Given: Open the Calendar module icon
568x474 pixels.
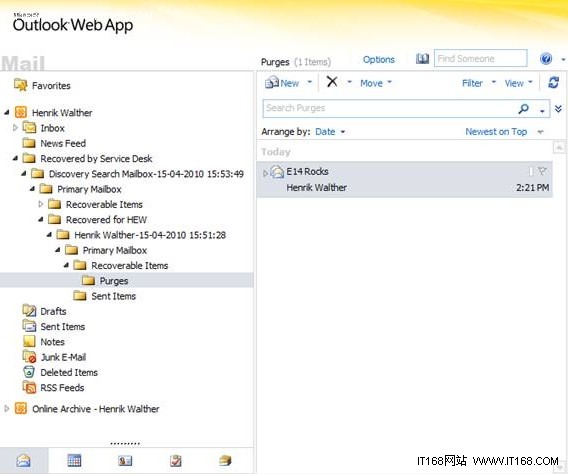Looking at the screenshot, I should 74,461.
